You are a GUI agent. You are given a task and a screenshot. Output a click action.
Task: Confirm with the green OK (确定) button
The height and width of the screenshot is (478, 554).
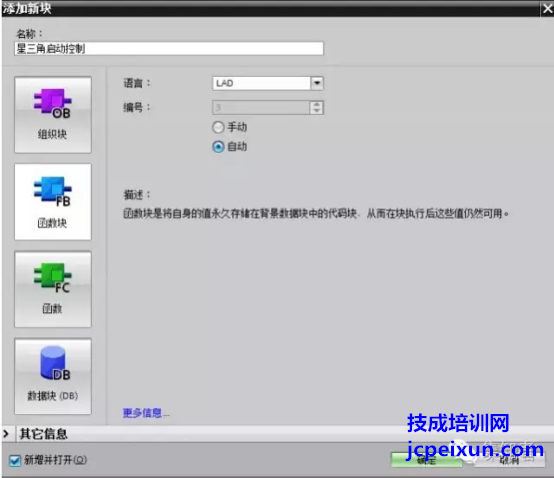426,460
